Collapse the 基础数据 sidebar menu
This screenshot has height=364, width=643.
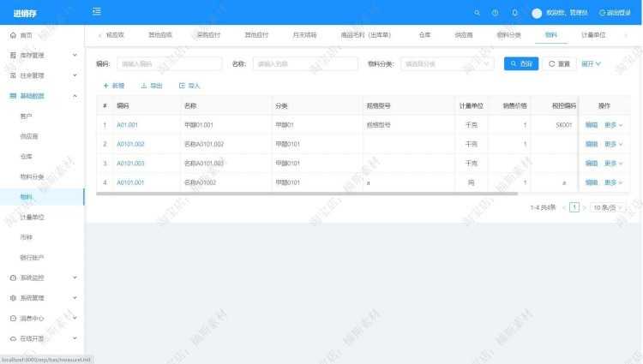43,96
